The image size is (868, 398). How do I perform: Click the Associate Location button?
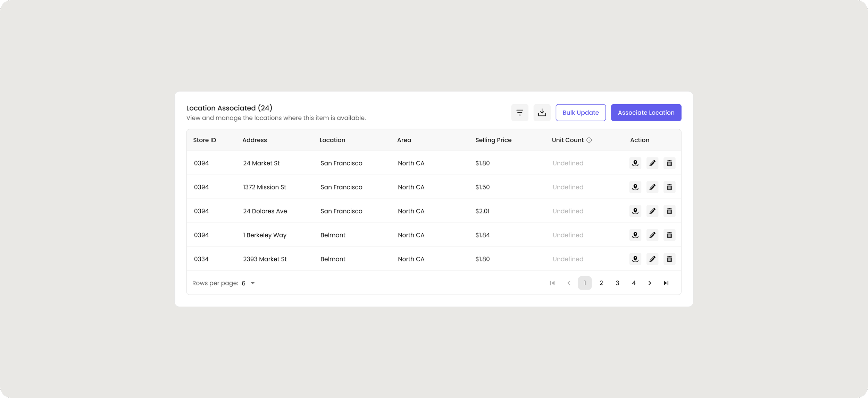pos(646,113)
